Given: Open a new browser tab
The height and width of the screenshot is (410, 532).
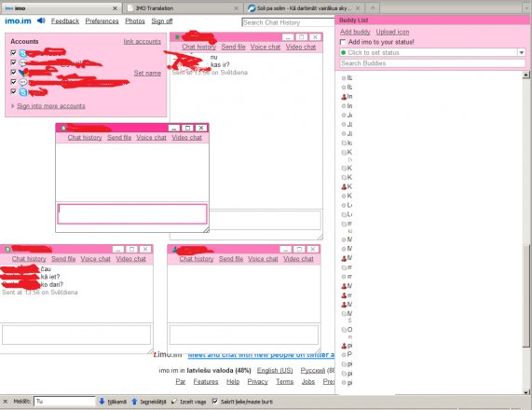Looking at the screenshot, I should point(373,7).
